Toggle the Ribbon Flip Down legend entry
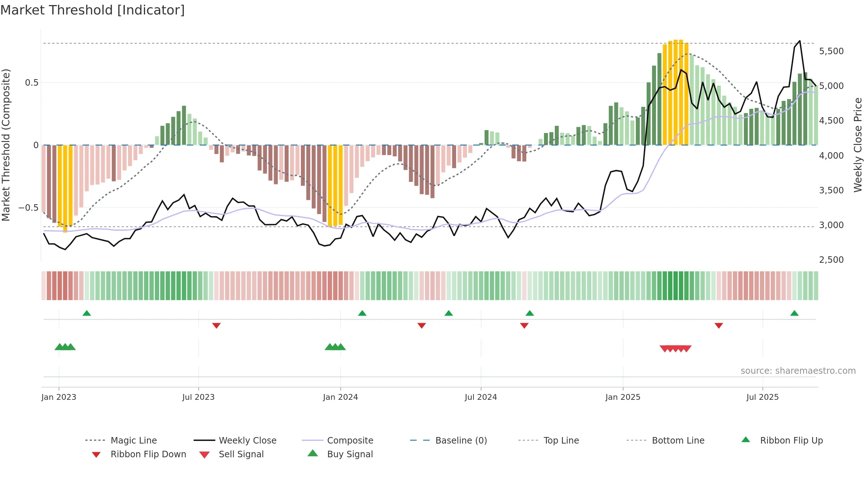Viewport: 868px width, 488px height. click(139, 454)
